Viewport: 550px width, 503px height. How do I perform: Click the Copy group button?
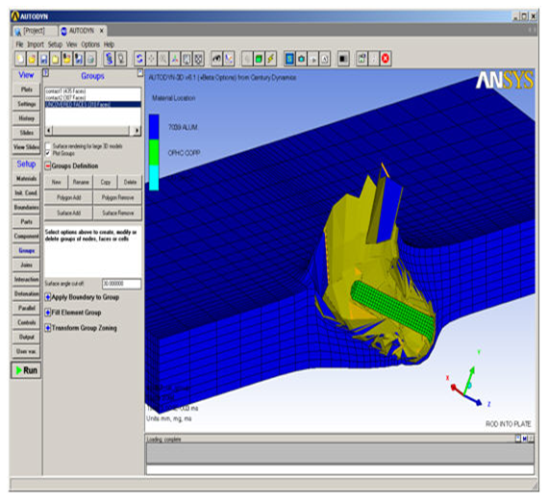(x=105, y=182)
